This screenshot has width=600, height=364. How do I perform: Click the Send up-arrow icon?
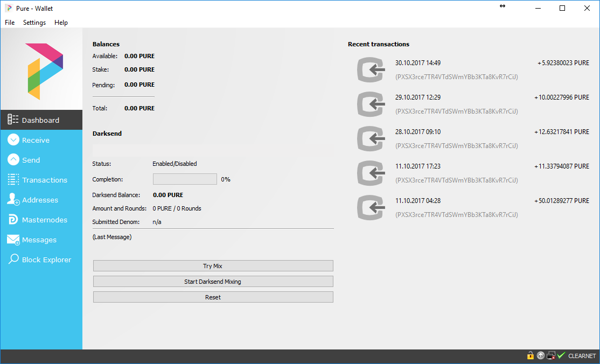[13, 159]
